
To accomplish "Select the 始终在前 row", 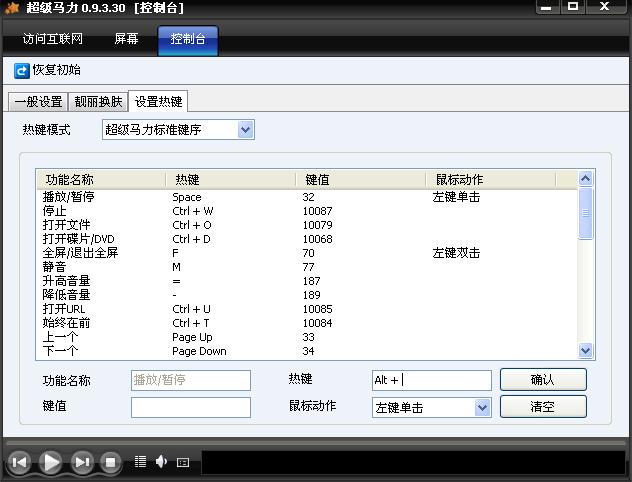I will (306, 323).
